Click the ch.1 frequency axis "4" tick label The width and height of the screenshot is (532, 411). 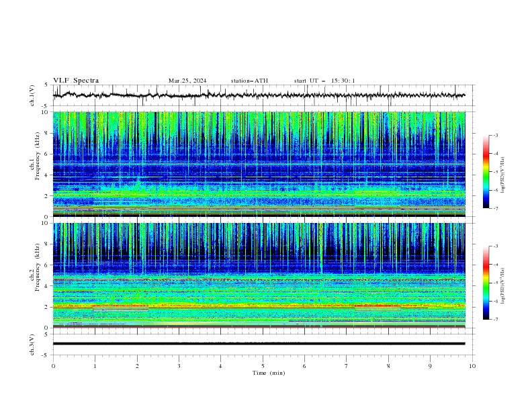click(x=48, y=175)
